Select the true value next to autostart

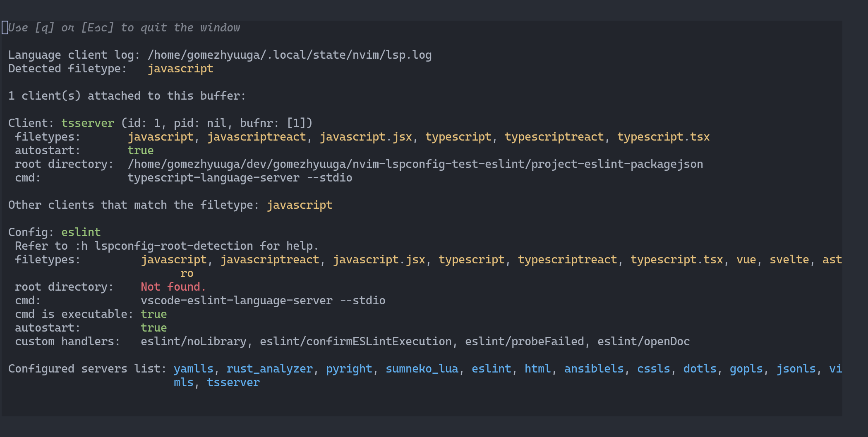[x=140, y=150]
